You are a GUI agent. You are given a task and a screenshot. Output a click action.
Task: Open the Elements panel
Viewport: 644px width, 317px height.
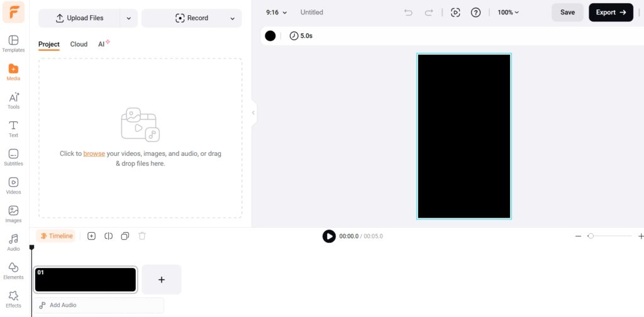tap(13, 270)
